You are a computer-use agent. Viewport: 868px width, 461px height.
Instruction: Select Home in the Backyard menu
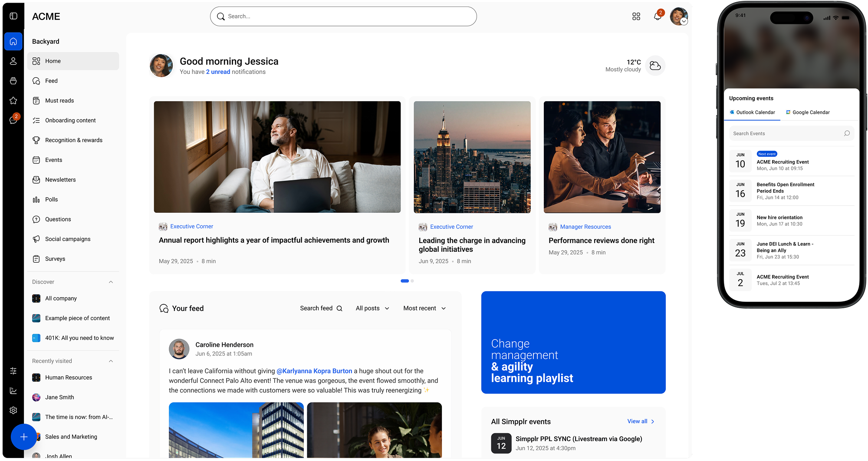tap(73, 61)
